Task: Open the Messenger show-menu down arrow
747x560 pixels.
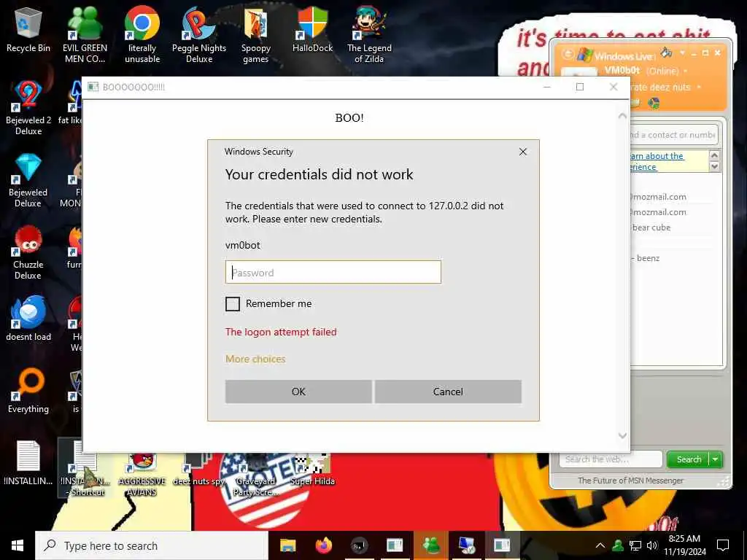Action: 682,52
